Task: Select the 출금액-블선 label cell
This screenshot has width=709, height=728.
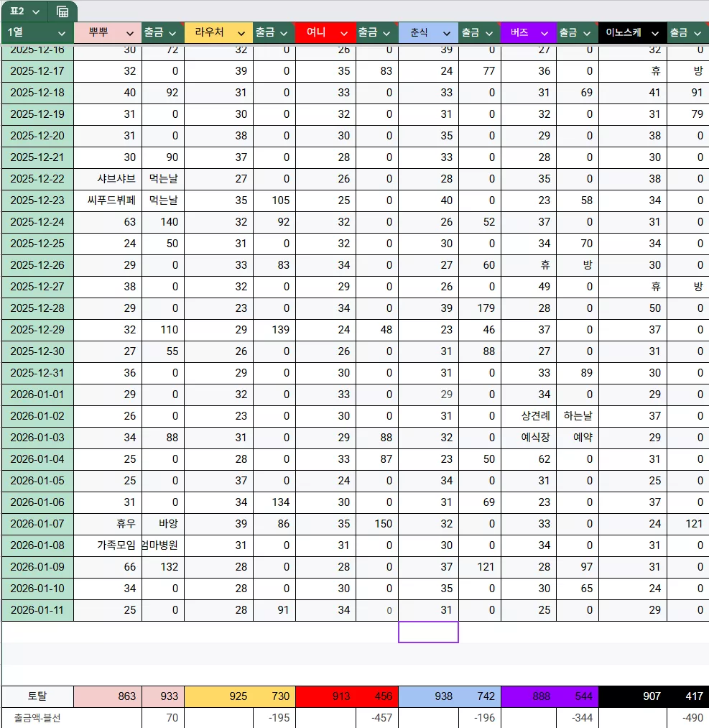Action: (x=37, y=718)
